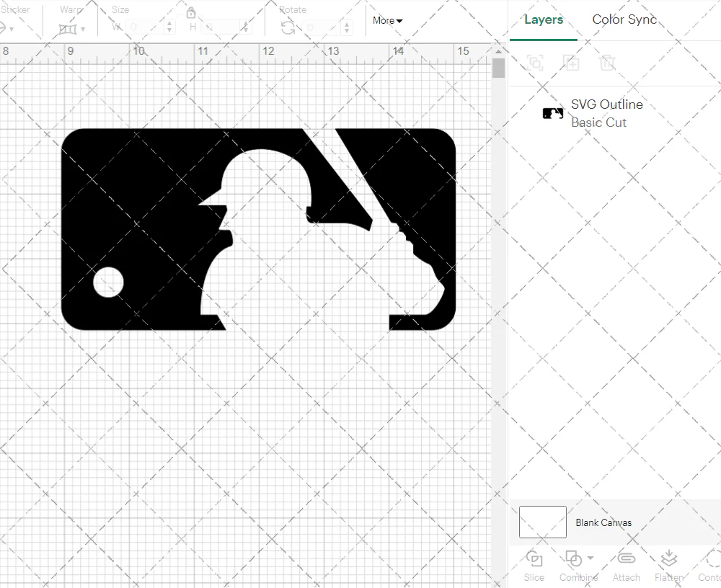Unlock proportional scaling padlock

click(191, 12)
